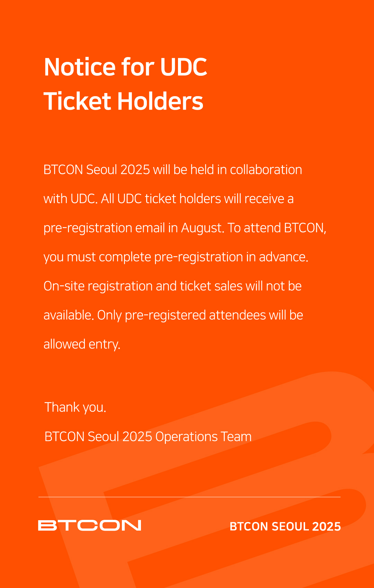Click the phrase To attend BTCON
Viewport: 374px width, 588px height.
pyautogui.click(x=277, y=228)
